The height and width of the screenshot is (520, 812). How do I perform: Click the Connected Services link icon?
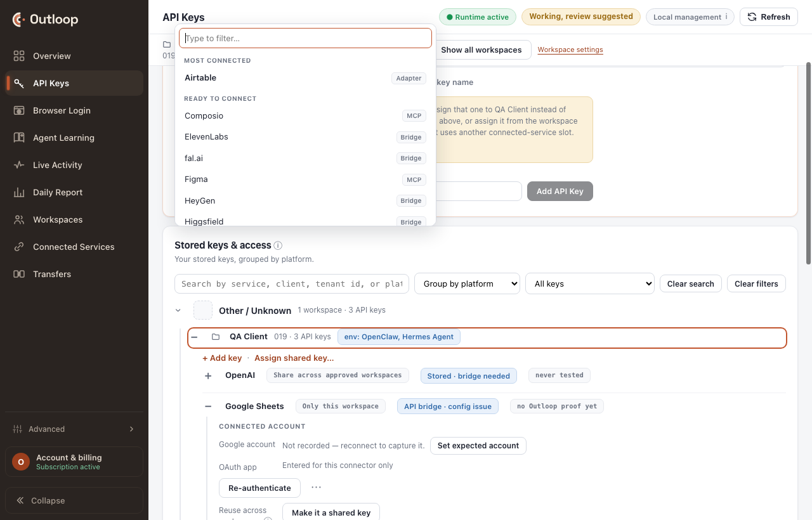point(19,247)
